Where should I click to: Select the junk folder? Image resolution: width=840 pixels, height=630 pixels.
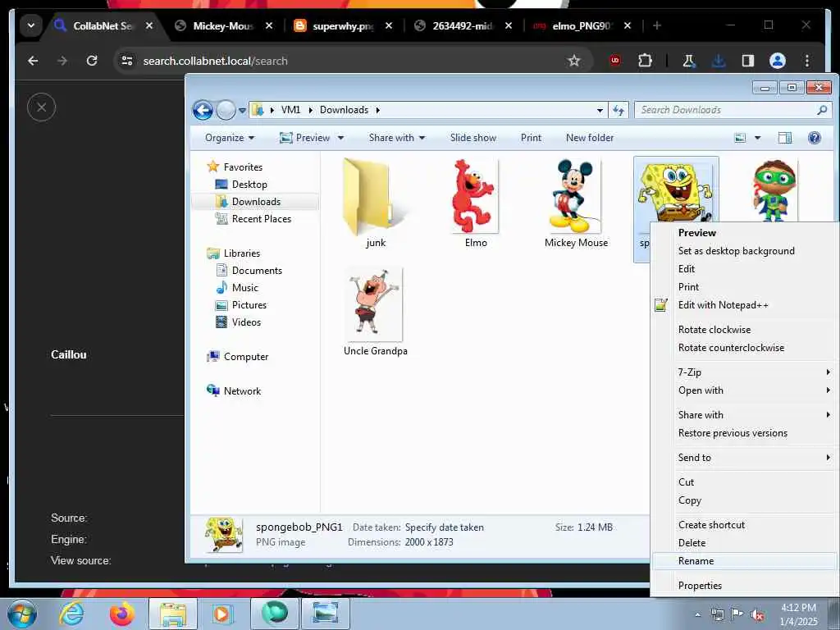[375, 203]
